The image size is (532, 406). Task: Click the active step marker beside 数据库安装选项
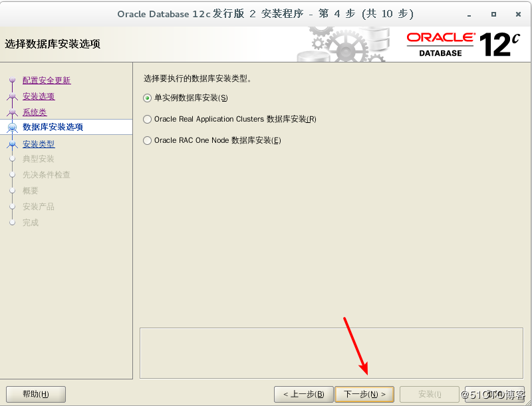(13, 127)
